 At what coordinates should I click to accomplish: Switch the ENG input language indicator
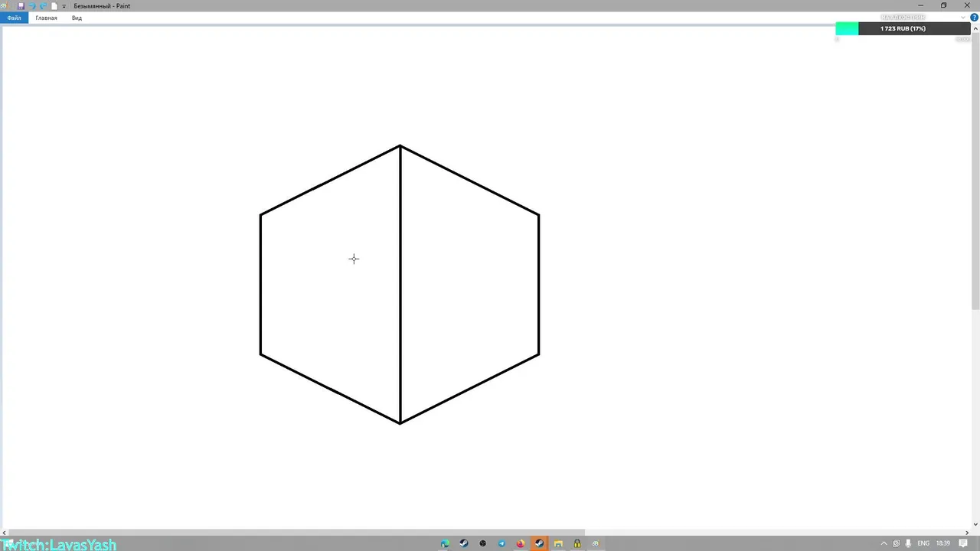click(x=923, y=543)
